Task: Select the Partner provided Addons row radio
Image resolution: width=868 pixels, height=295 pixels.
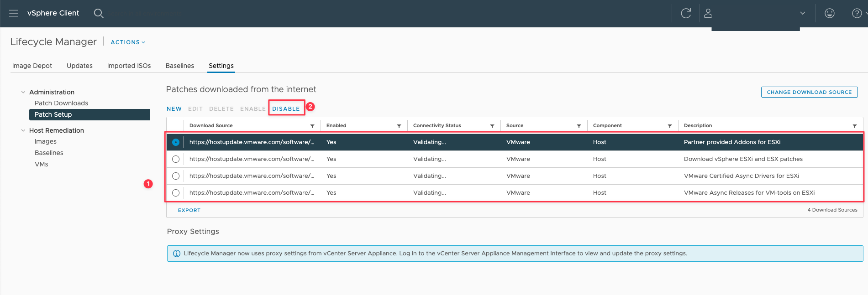Action: pyautogui.click(x=176, y=142)
